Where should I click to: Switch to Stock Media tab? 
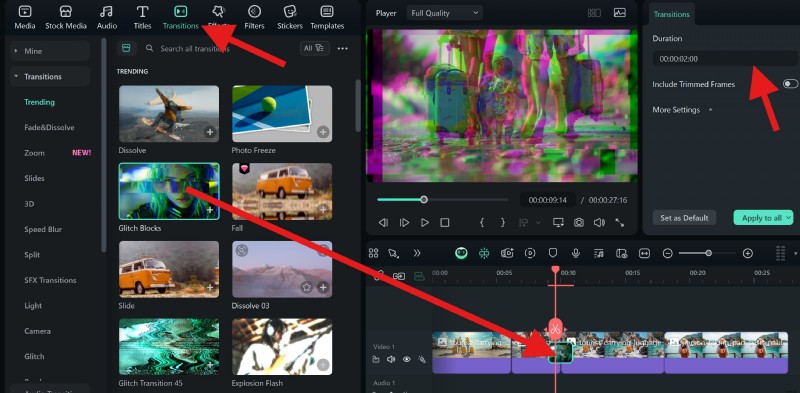point(66,17)
